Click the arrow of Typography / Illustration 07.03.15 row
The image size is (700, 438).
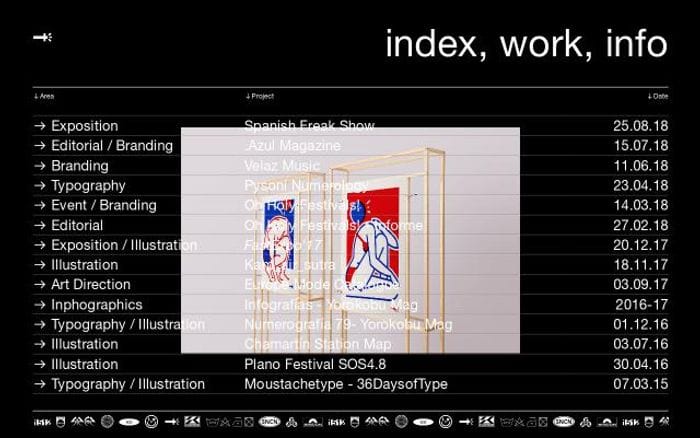click(40, 384)
